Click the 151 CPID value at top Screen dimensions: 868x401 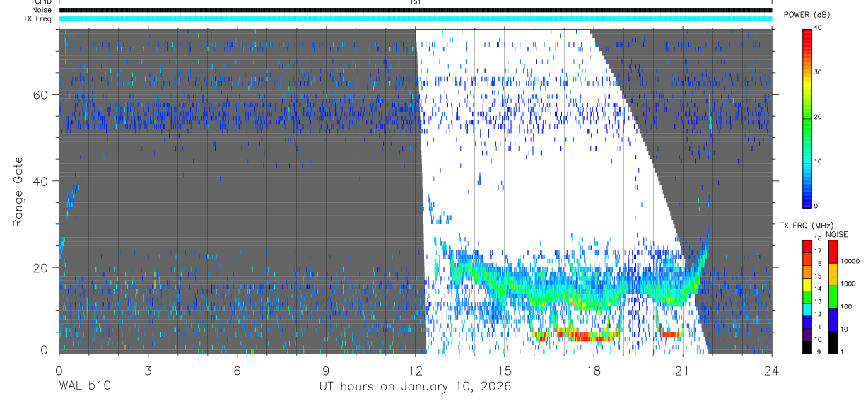pos(415,2)
